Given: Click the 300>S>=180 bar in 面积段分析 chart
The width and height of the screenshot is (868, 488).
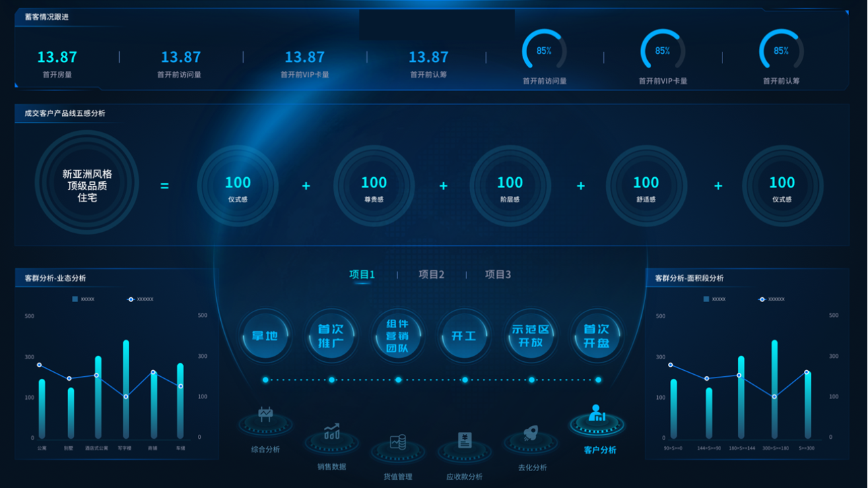Looking at the screenshot, I should click(774, 390).
